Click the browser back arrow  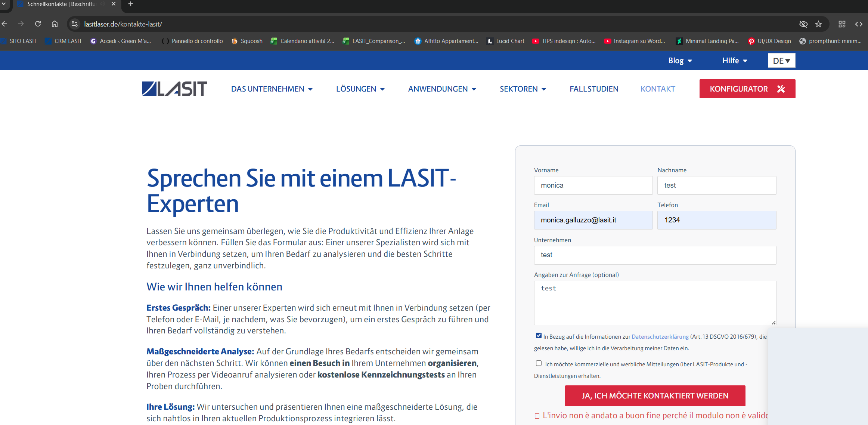(4, 24)
